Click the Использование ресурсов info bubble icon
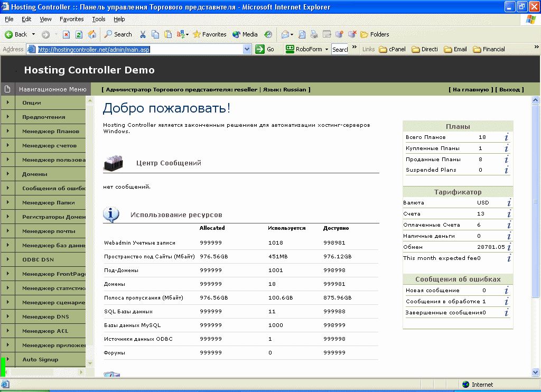The height and width of the screenshot is (392, 541). [x=111, y=214]
